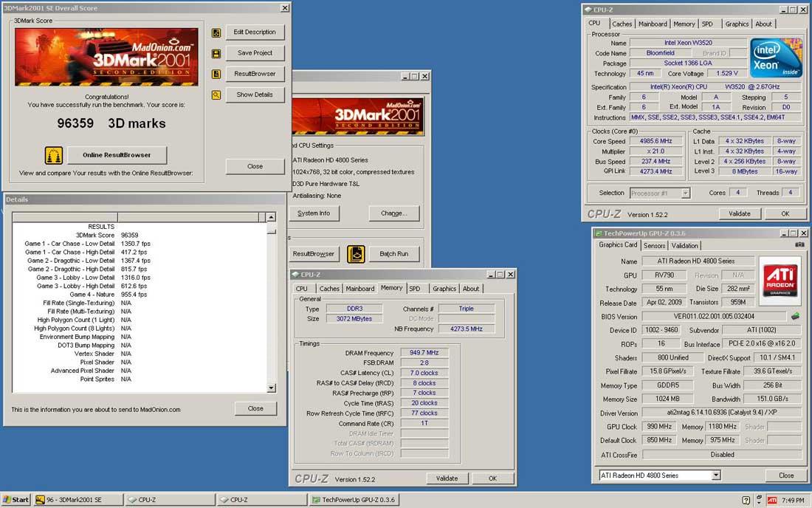The image size is (812, 508).
Task: Click the magnifier icon beside Show Details
Action: [216, 95]
